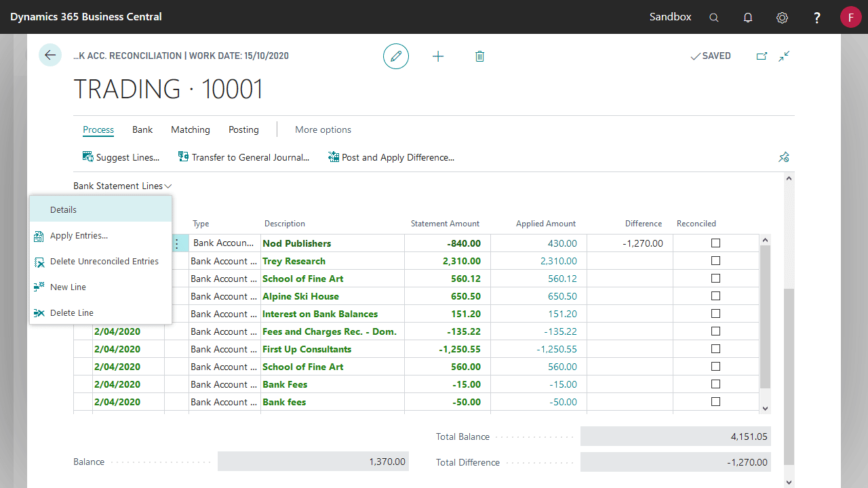Screen dimensions: 868x488
Task: Tick Reconciled checkbox for First Up Consultants
Action: pyautogui.click(x=715, y=349)
